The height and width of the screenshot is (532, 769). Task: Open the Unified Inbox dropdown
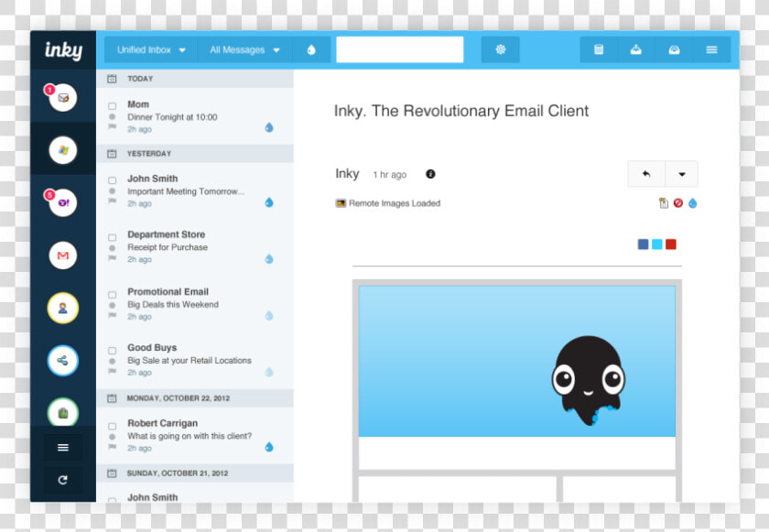click(151, 49)
